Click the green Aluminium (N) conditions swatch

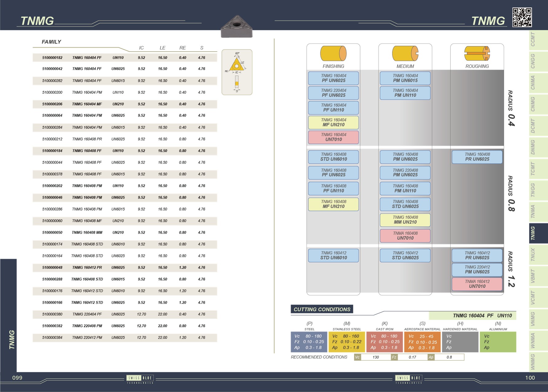click(498, 342)
